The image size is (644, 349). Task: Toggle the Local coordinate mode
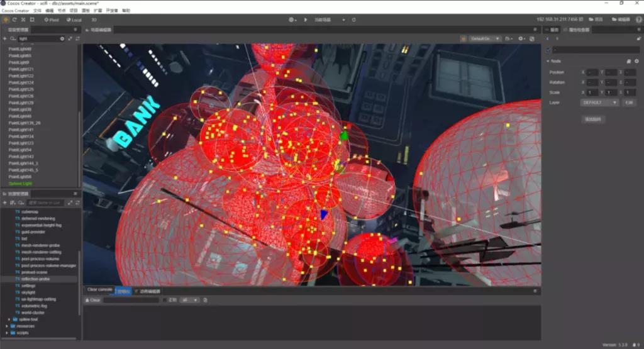(x=74, y=19)
